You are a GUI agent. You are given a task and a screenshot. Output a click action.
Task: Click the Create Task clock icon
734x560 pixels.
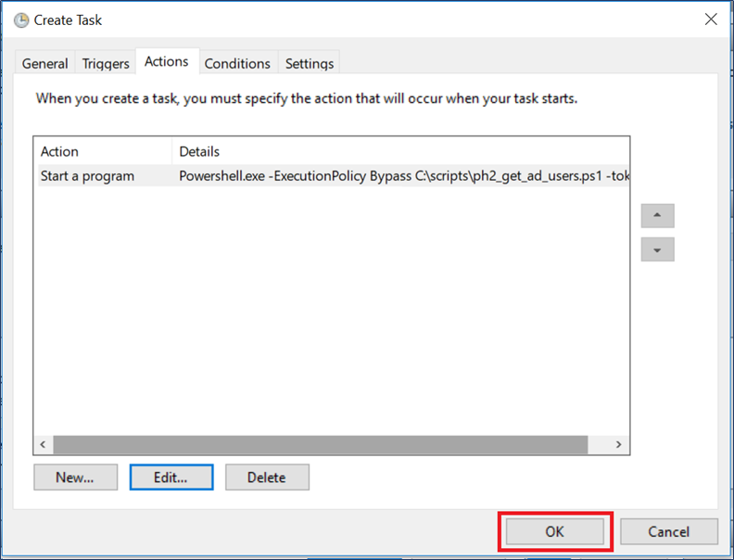[x=20, y=19]
